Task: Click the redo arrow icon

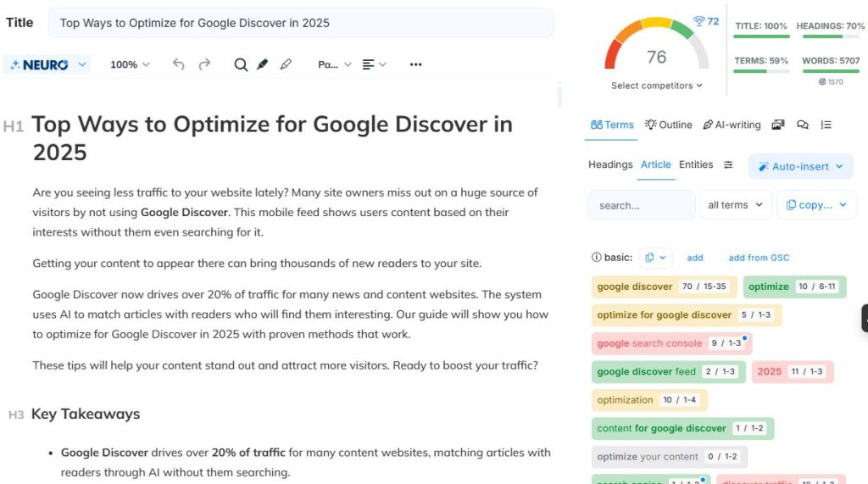Action: point(204,64)
